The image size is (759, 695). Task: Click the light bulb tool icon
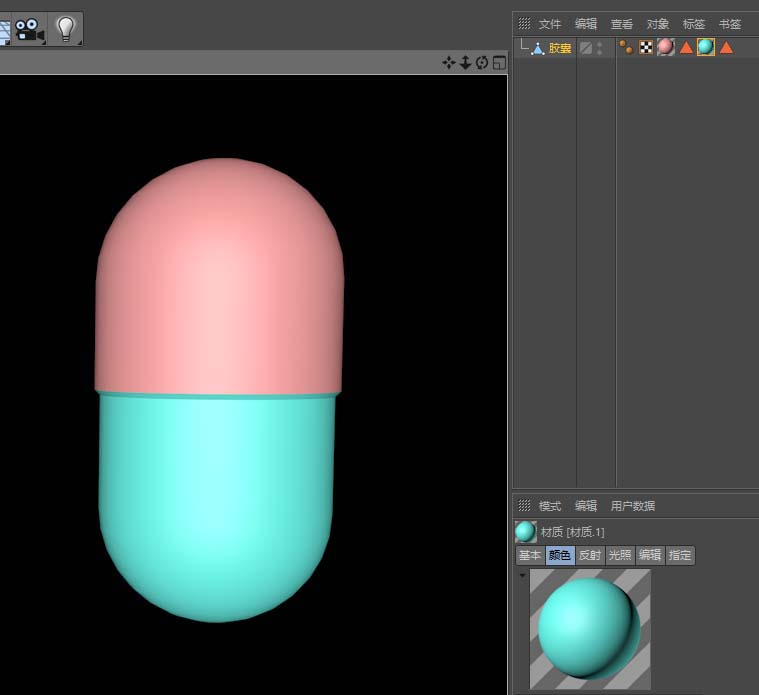pyautogui.click(x=66, y=29)
